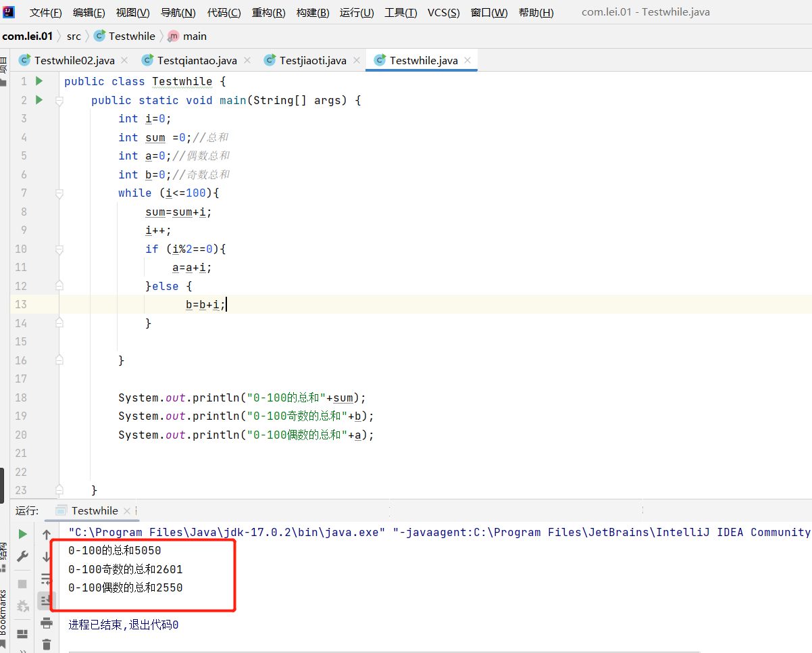The height and width of the screenshot is (653, 812).
Task: Open the 构建(B) menu
Action: (313, 13)
